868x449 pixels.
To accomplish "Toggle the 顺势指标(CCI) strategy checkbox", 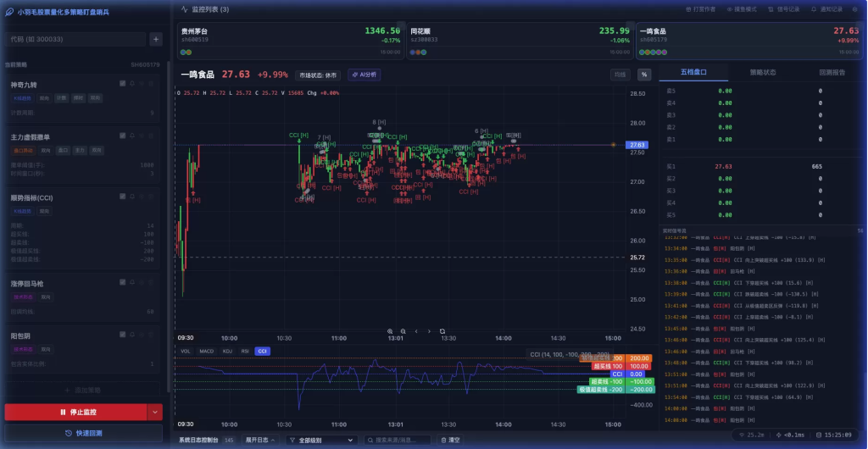I will pyautogui.click(x=122, y=197).
